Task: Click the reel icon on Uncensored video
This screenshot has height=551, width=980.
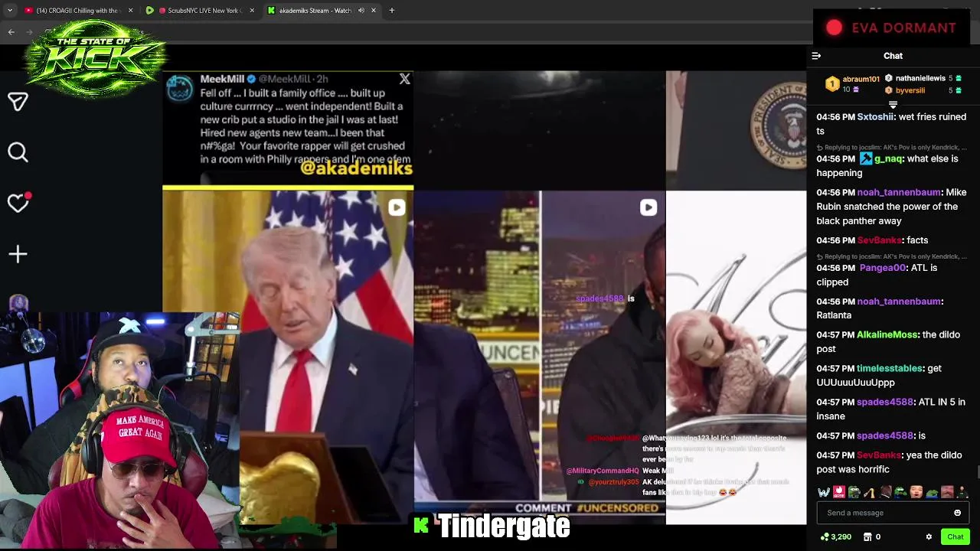Action: tap(648, 207)
